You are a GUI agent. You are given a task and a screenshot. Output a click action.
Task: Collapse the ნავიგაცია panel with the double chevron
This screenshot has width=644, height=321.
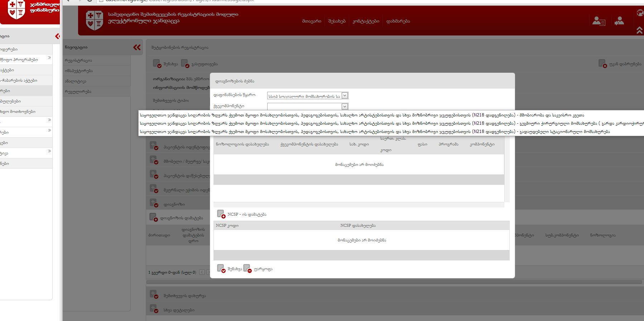[x=137, y=47]
